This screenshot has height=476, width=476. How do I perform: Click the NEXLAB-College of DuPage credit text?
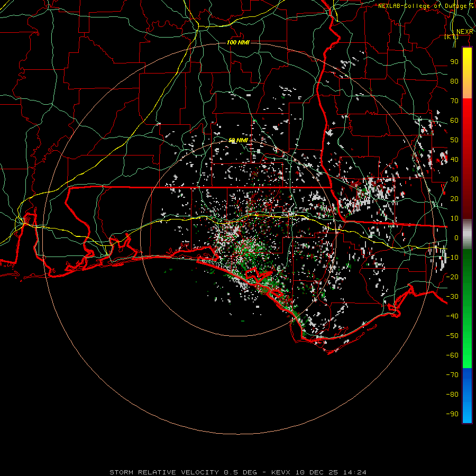coord(426,6)
